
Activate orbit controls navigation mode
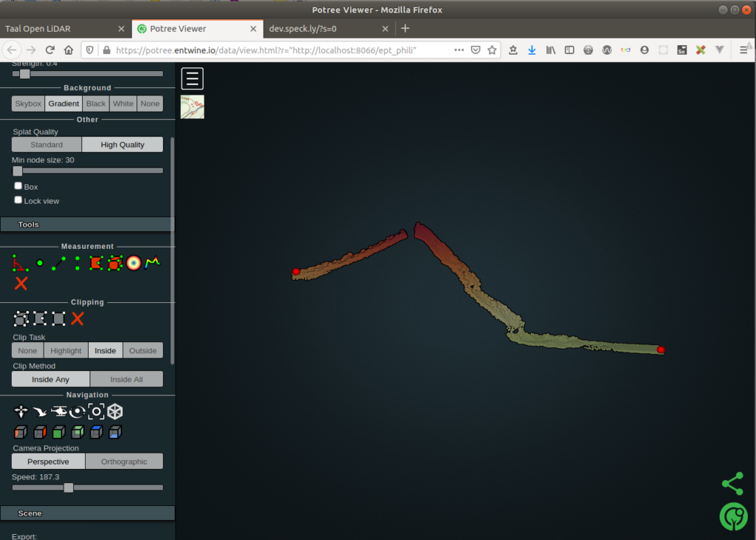[x=77, y=411]
